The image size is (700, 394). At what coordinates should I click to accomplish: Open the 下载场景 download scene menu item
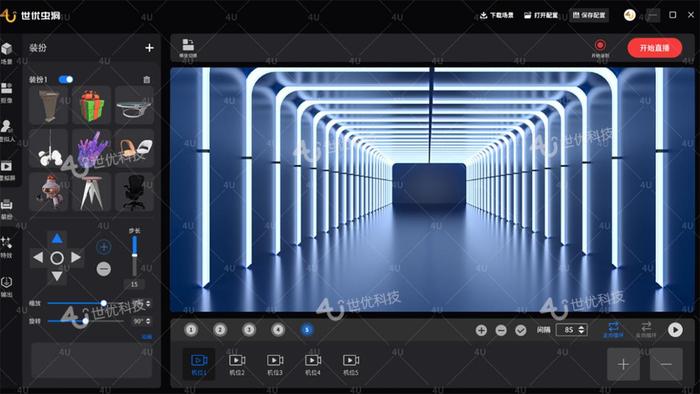point(496,15)
